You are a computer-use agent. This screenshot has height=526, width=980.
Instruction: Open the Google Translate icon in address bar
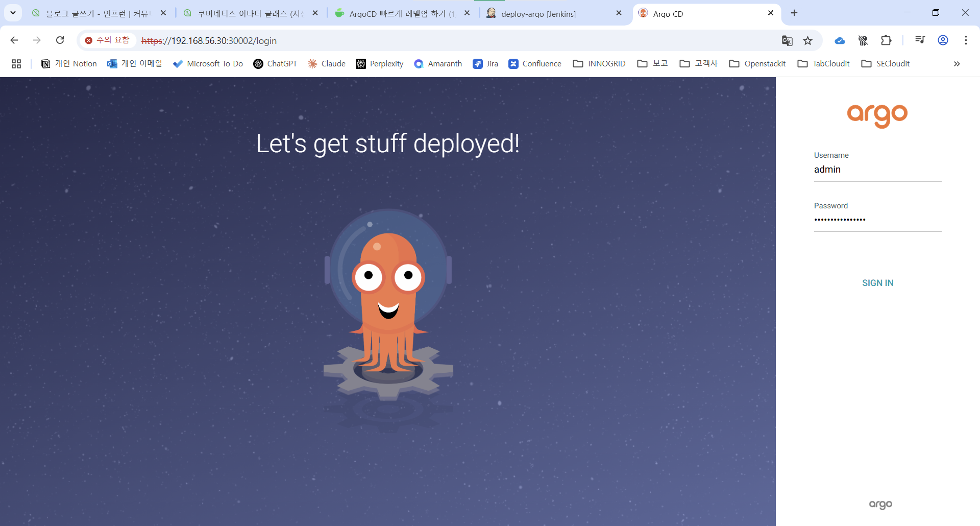(x=787, y=40)
